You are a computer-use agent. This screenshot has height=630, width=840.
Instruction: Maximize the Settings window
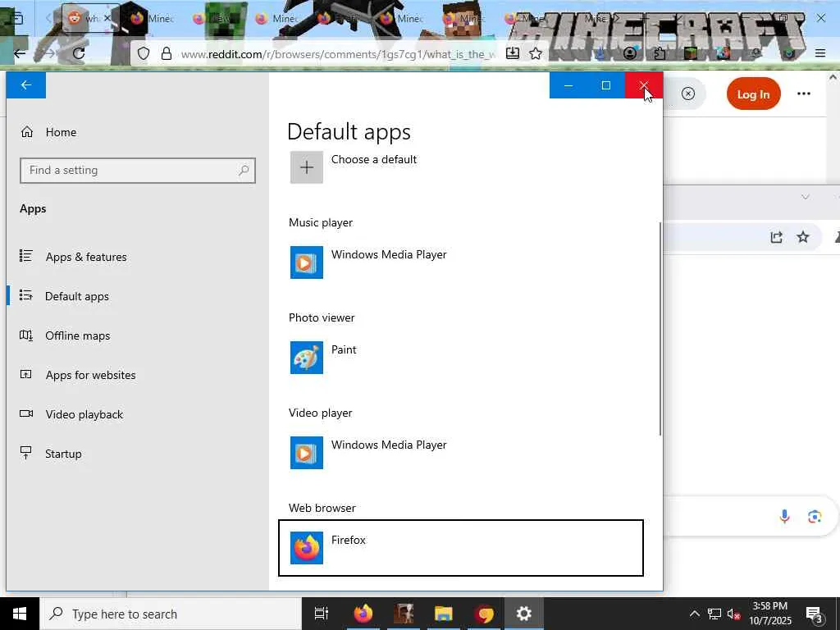pos(606,85)
